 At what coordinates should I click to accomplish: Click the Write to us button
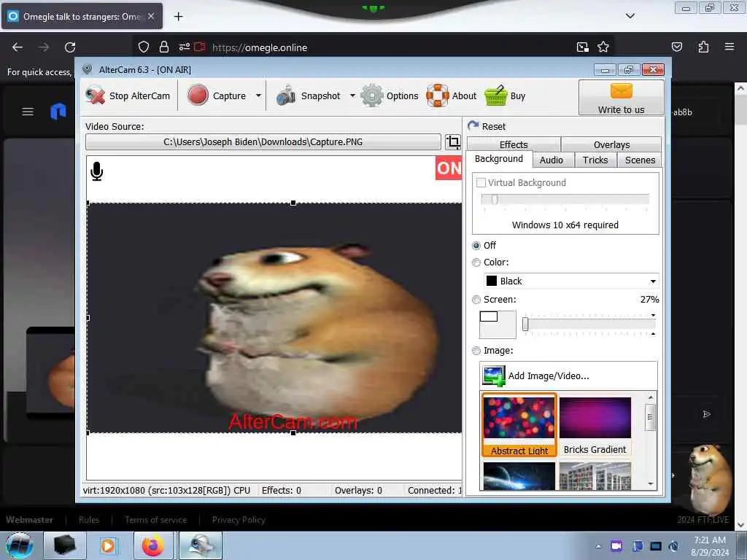coord(622,98)
